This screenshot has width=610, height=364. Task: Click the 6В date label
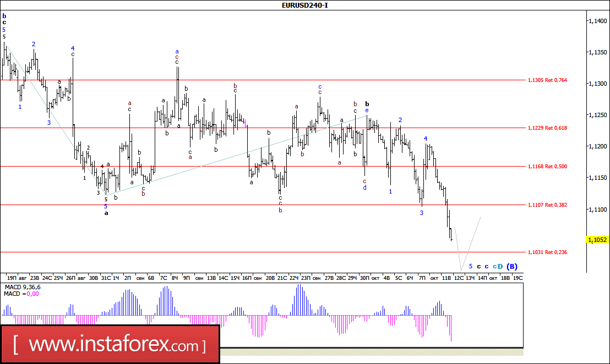click(151, 278)
